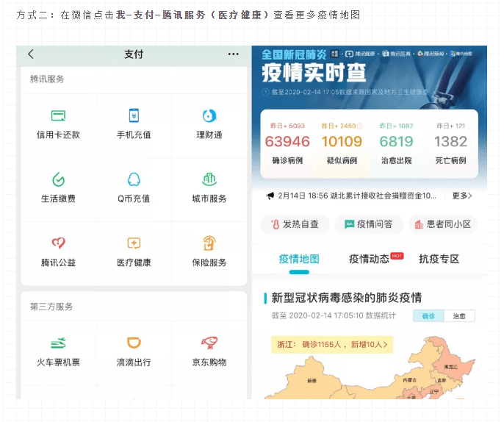
Task: Select the 生活缴费 utilities icon
Action: point(58,179)
